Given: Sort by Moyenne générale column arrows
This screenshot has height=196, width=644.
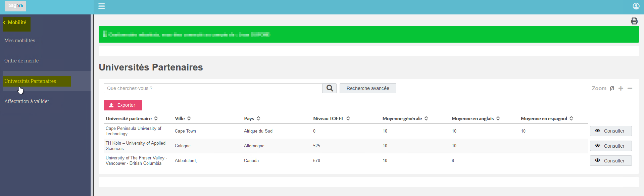Looking at the screenshot, I should (x=426, y=118).
